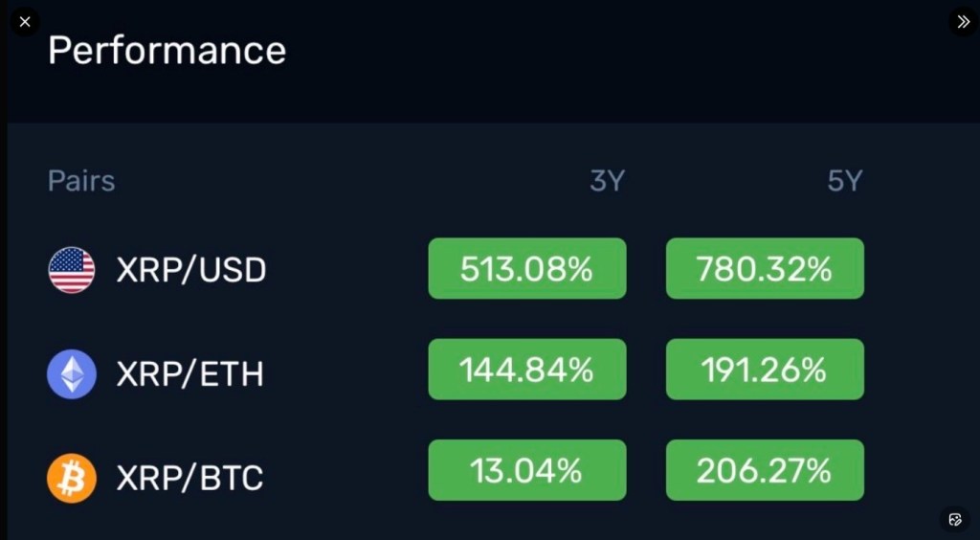The image size is (980, 540).
Task: Click the orange Bitcoin icon
Action: pyautogui.click(x=72, y=477)
